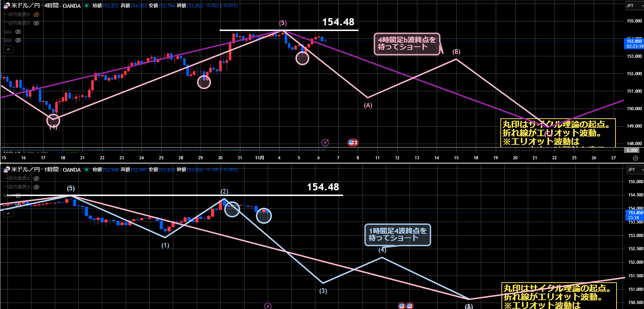Click the purple lightning event icon, bottom chart
The height and width of the screenshot is (309, 644).
[268, 306]
